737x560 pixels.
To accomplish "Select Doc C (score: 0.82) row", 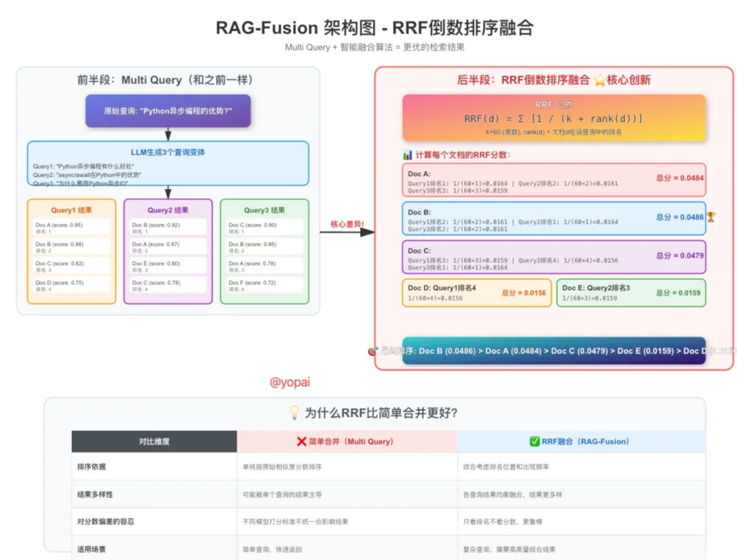I will (71, 266).
